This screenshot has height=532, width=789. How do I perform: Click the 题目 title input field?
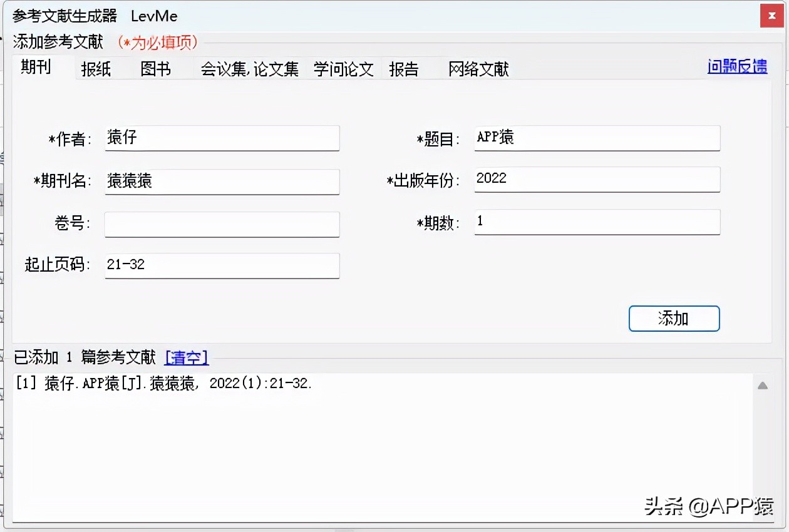pyautogui.click(x=596, y=138)
